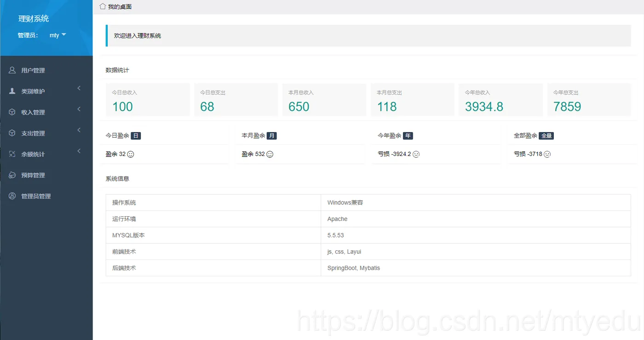Expand the 收入管理 submenu chevron
The width and height of the screenshot is (644, 340).
pos(79,109)
